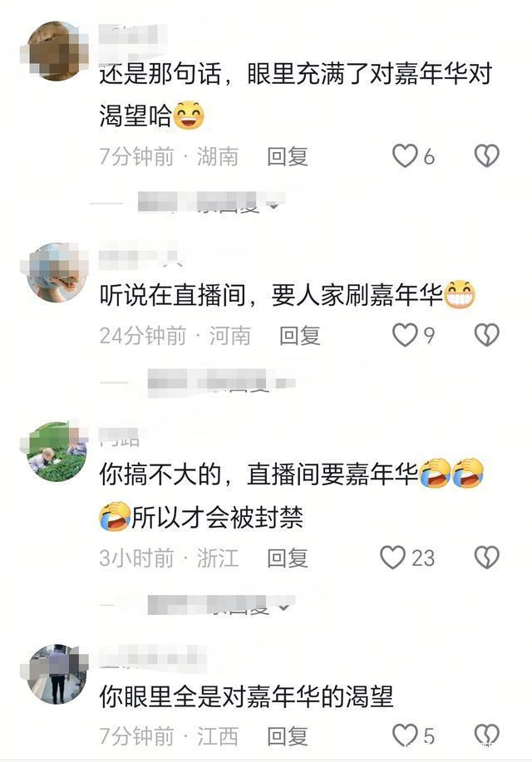Tap broken heart on Henan comment
532x762 pixels.
(x=487, y=336)
